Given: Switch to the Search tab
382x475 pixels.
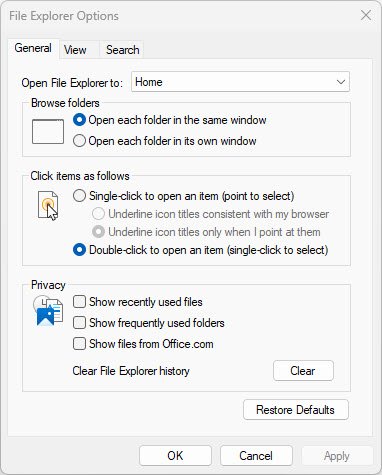Looking at the screenshot, I should [122, 50].
